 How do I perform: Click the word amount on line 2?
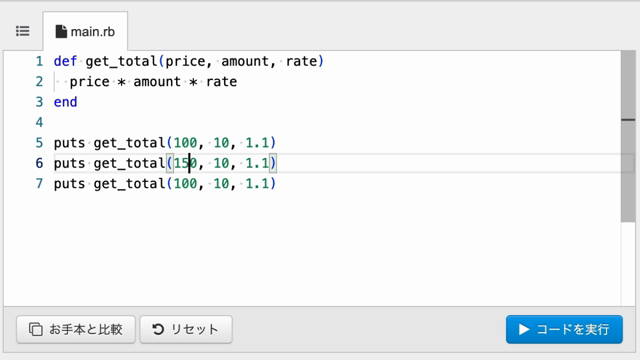coord(157,82)
